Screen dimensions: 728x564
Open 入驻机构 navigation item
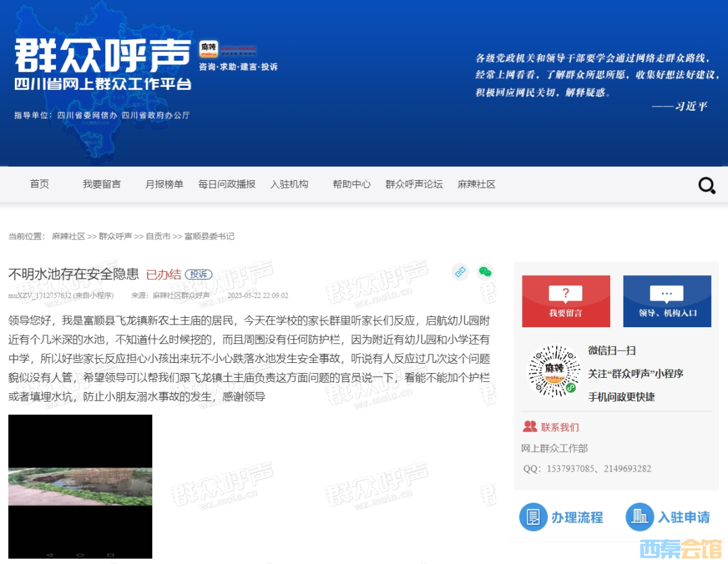pyautogui.click(x=289, y=184)
